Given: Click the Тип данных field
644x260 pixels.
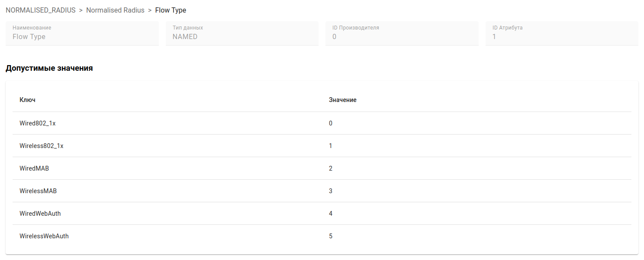Looking at the screenshot, I should point(242,36).
